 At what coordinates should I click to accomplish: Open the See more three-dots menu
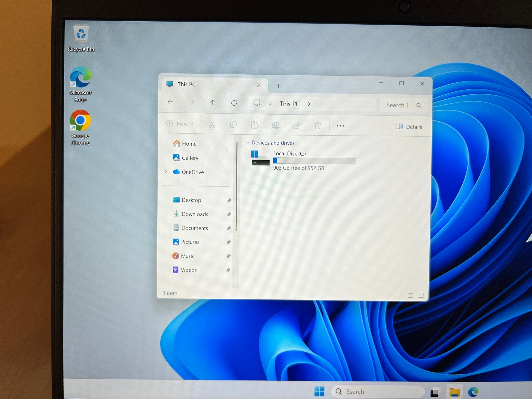pyautogui.click(x=340, y=126)
